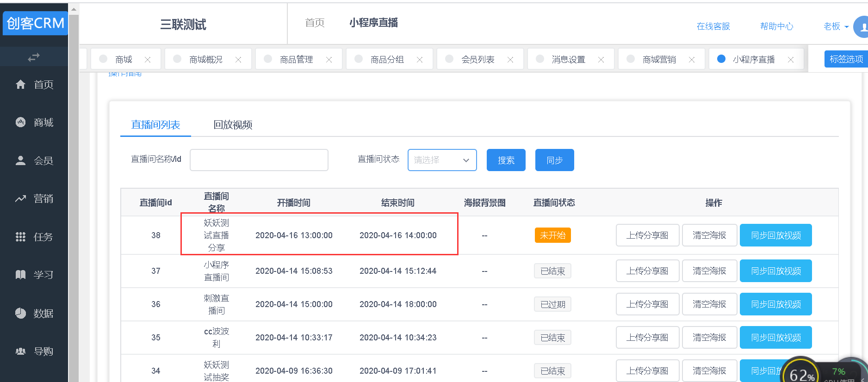Close the 商城营销 tab

pyautogui.click(x=692, y=60)
